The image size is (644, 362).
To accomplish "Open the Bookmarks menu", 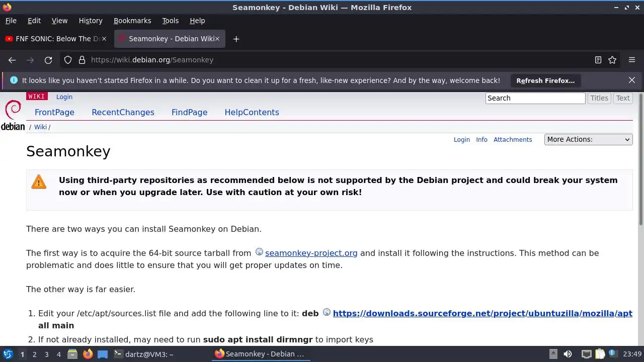I will click(132, 21).
